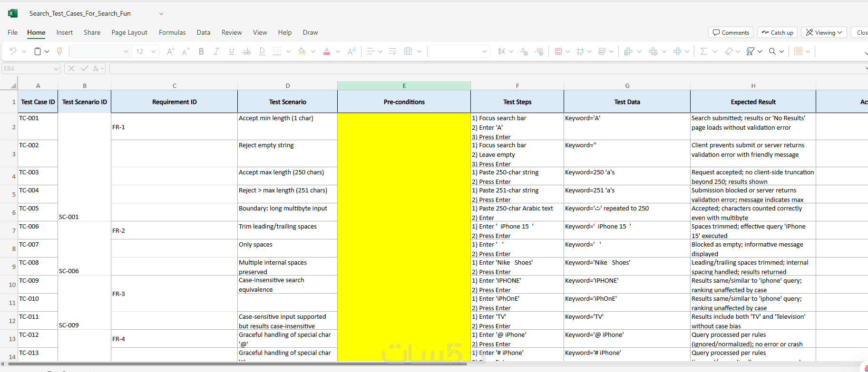Click the Find magnifier icon
The width and height of the screenshot is (868, 372).
[772, 51]
